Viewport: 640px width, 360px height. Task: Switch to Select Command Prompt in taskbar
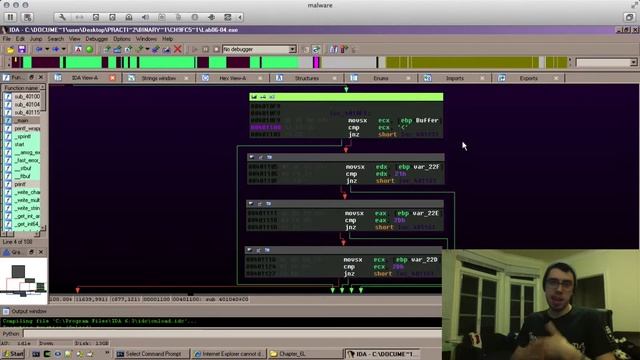point(153,354)
